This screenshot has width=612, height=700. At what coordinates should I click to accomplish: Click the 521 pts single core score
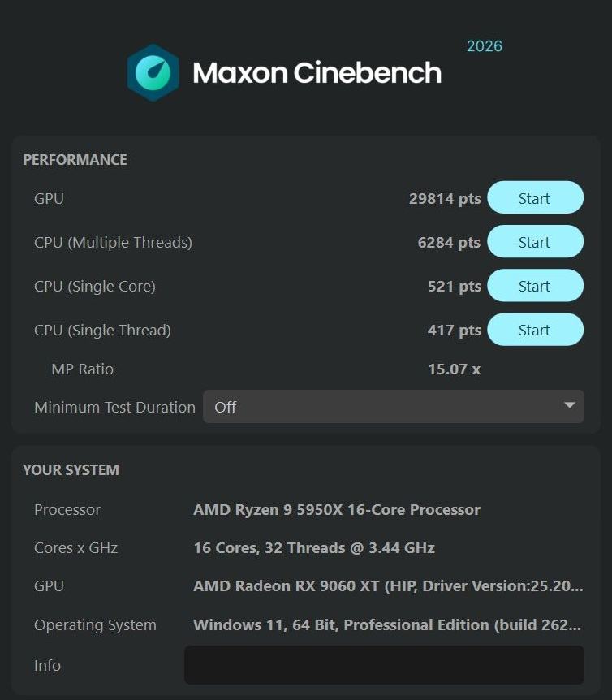454,286
